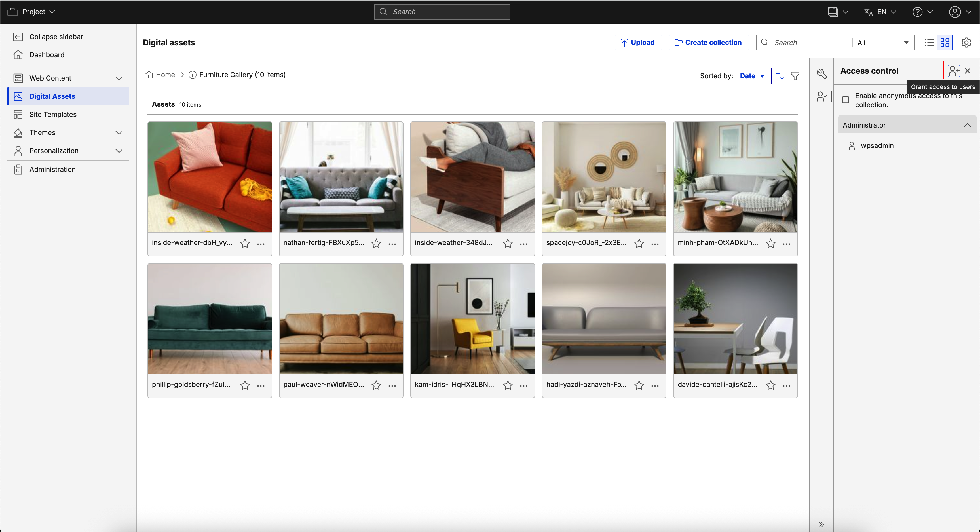This screenshot has height=532, width=980.
Task: Favorite the phillip-goldsberry sofa asset
Action: 245,385
